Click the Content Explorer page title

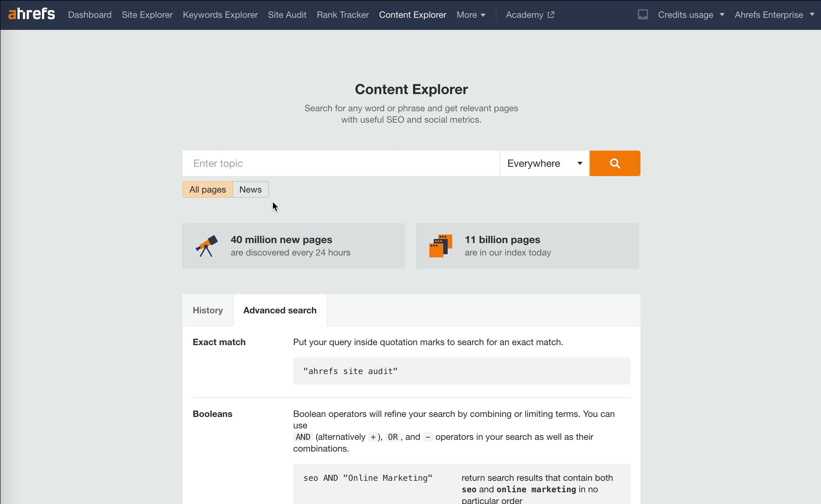[x=411, y=89]
